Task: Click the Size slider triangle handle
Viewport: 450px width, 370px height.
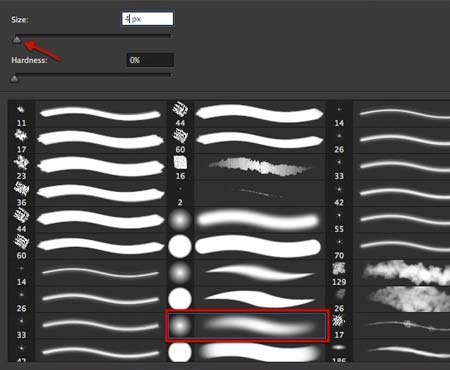Action: coord(17,40)
